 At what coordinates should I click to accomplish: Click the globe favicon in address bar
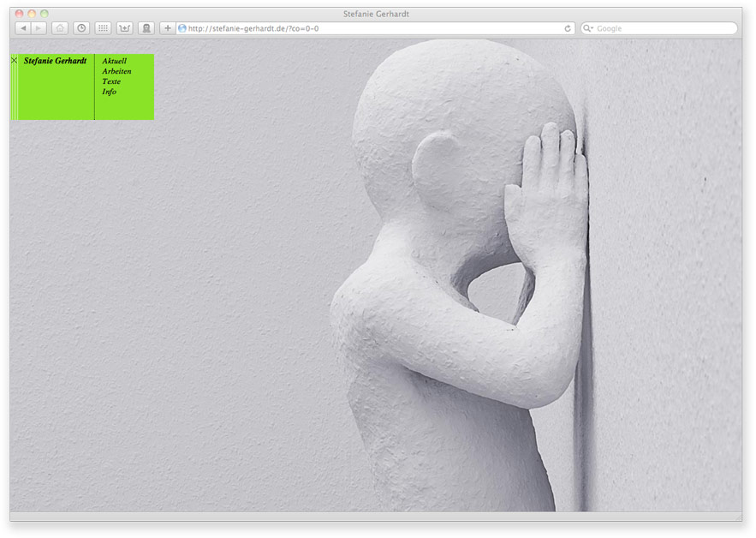[x=182, y=28]
